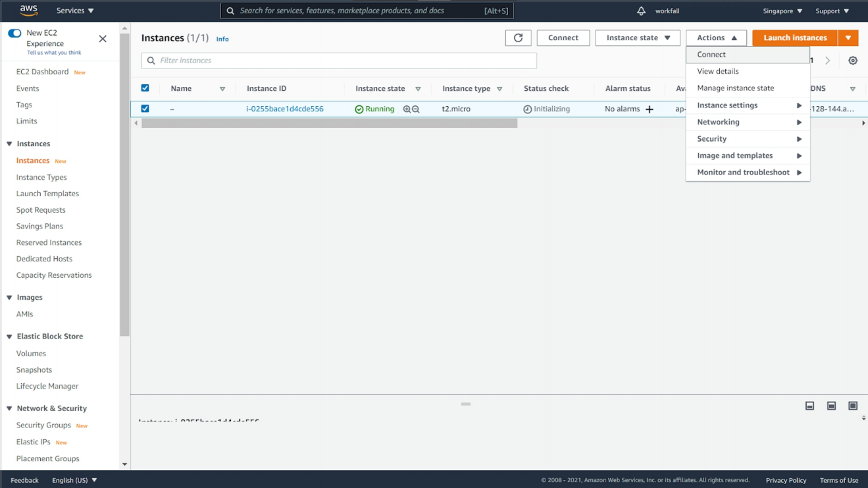Collapse the Instances sidebar section

pyautogui.click(x=9, y=144)
